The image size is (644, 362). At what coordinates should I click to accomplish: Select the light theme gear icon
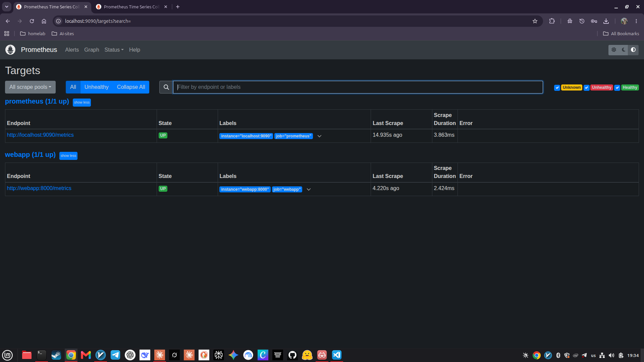click(x=614, y=50)
